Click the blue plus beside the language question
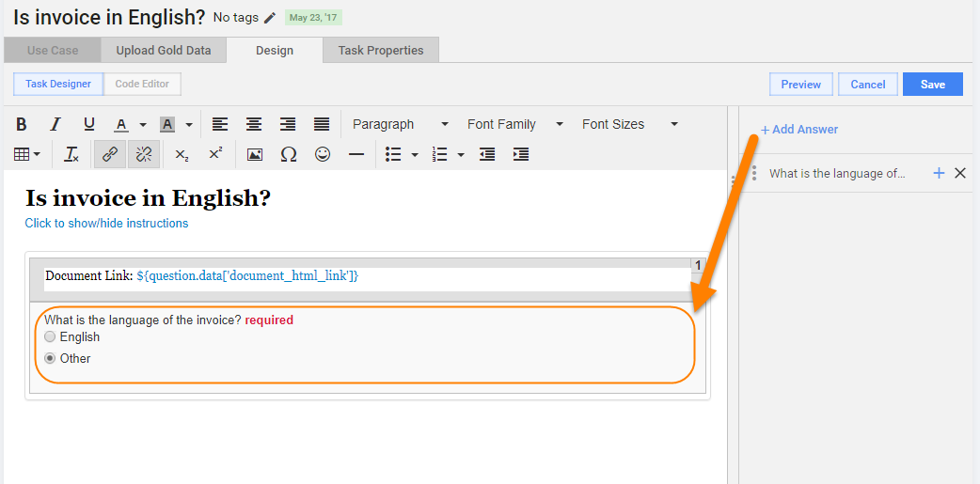Screen dimensions: 980x484 click(x=939, y=174)
